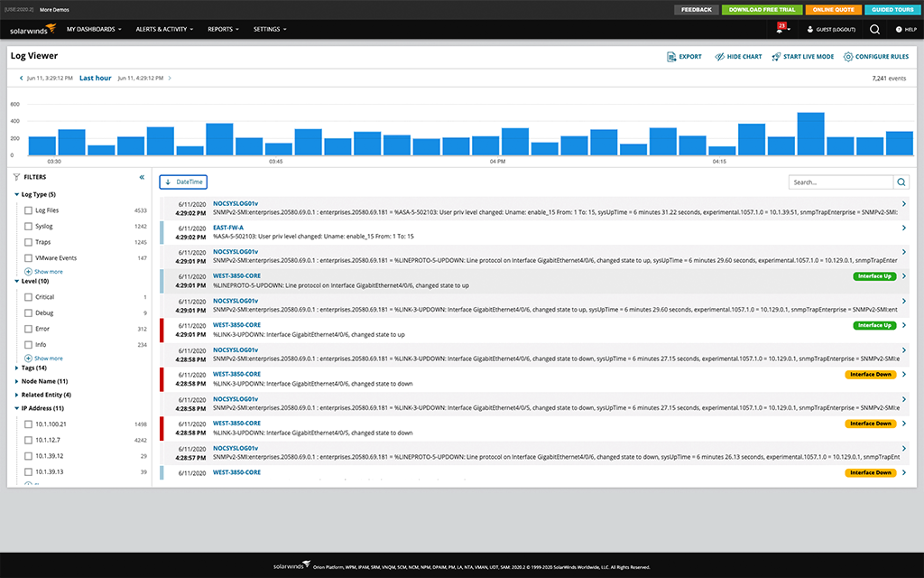Tick the Syslog checkbox

pyautogui.click(x=28, y=226)
